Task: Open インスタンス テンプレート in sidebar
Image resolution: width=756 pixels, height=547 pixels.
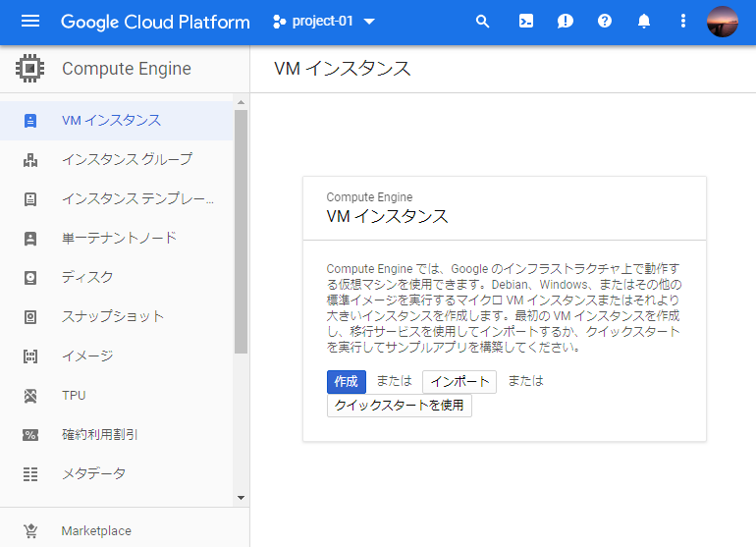Action: (116, 199)
